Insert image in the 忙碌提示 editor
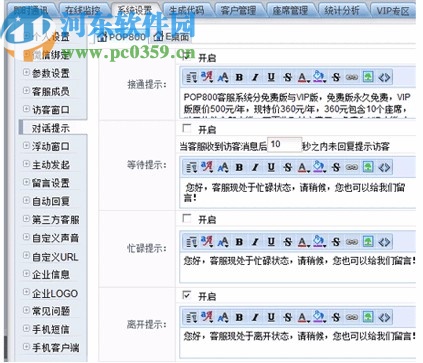The width and height of the screenshot is (423, 363). [368, 242]
